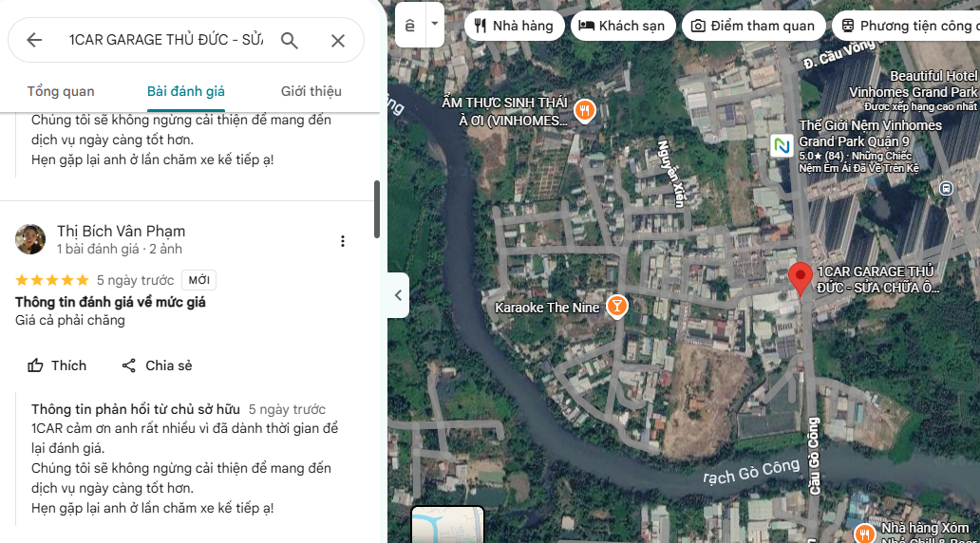Click the Karaoke The Nine map label
Viewport: 980px width, 543px height.
(x=547, y=308)
